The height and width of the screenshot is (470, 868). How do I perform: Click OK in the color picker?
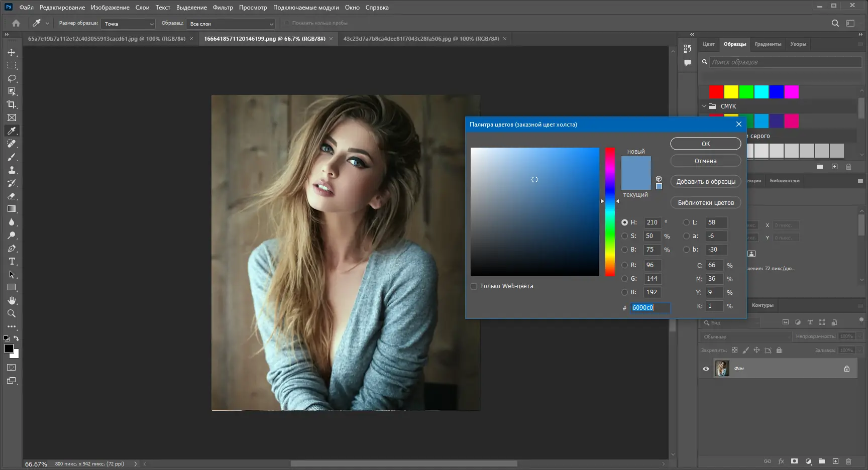coord(705,144)
